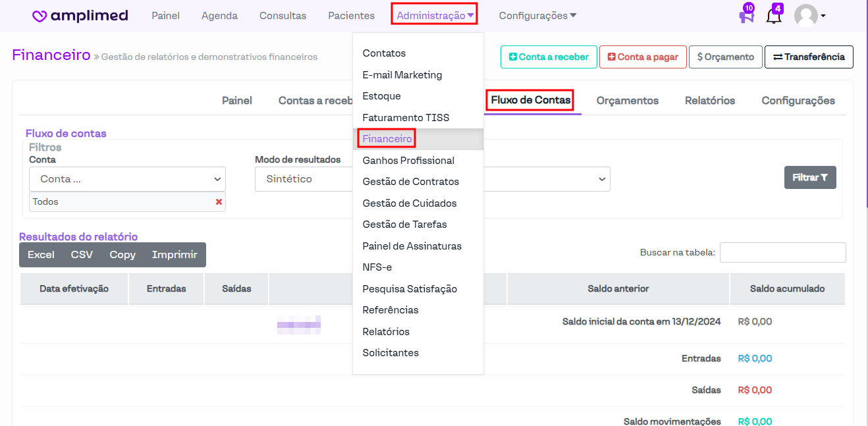Open the Modo de resultados dropdown
Image resolution: width=868 pixels, height=426 pixels.
coord(303,179)
